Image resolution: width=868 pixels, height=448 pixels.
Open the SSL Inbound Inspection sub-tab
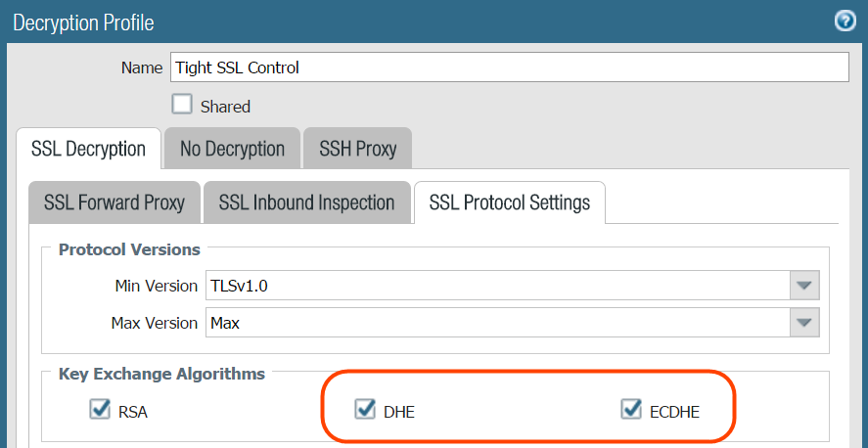click(x=306, y=203)
